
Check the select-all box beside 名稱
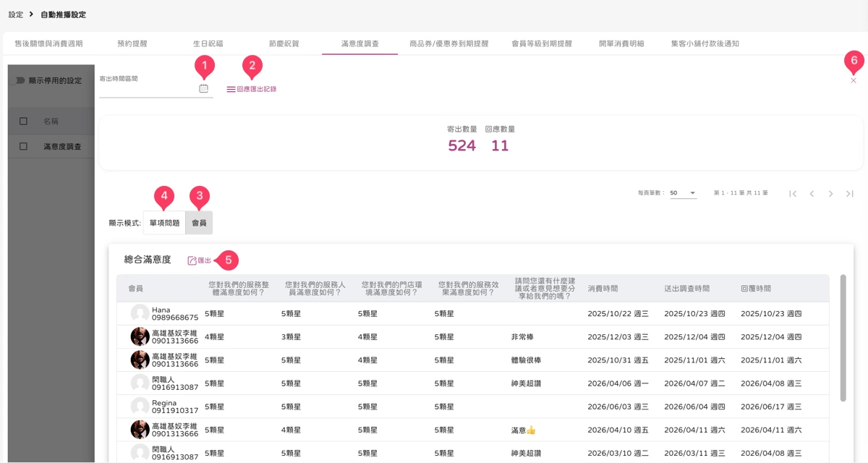23,122
